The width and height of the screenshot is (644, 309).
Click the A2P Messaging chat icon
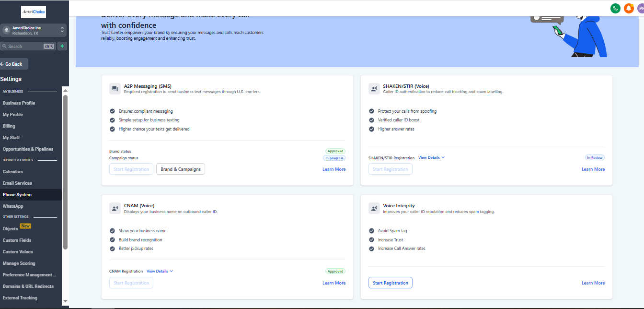click(x=115, y=88)
